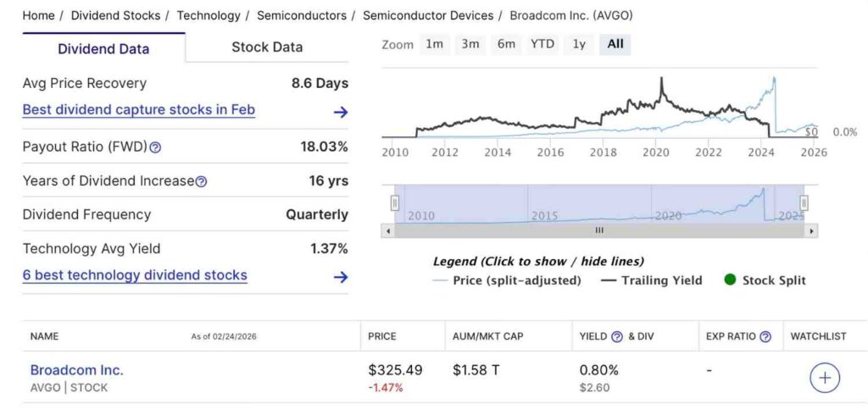This screenshot has width=868, height=410.
Task: Toggle Price (split-adjusted) line in legend
Action: 507,280
